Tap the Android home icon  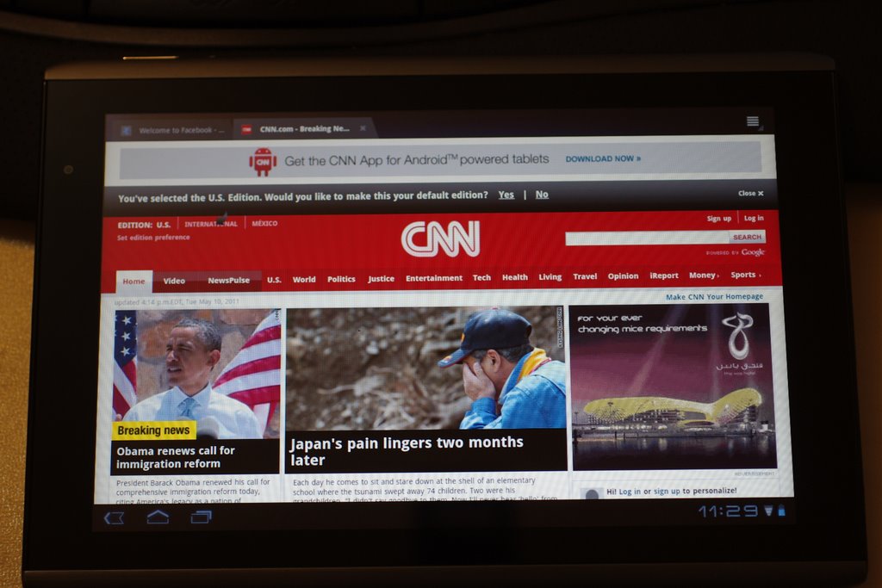point(158,517)
